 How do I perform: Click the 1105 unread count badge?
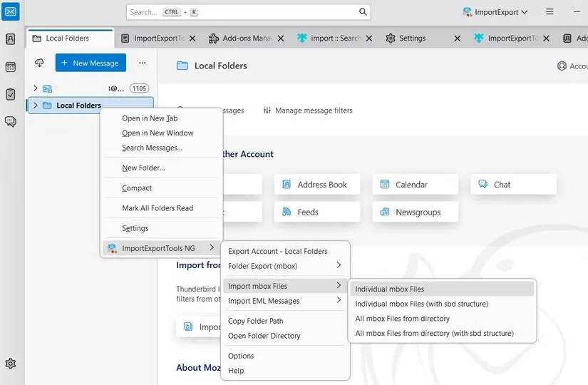pyautogui.click(x=139, y=88)
